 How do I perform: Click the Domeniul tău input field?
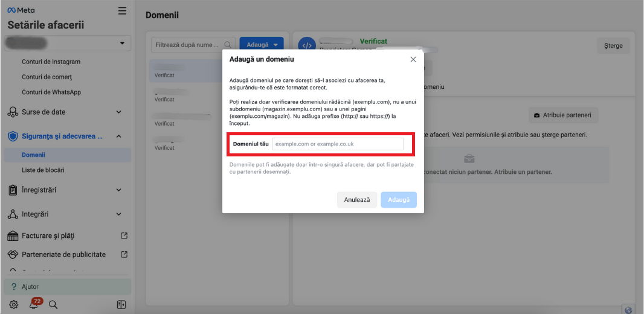point(337,144)
